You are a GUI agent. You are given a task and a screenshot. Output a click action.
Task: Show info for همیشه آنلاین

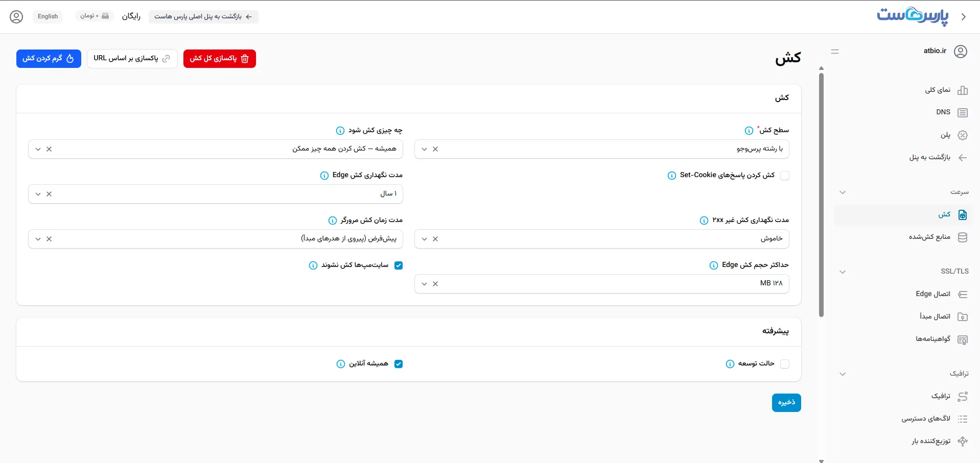(x=341, y=364)
